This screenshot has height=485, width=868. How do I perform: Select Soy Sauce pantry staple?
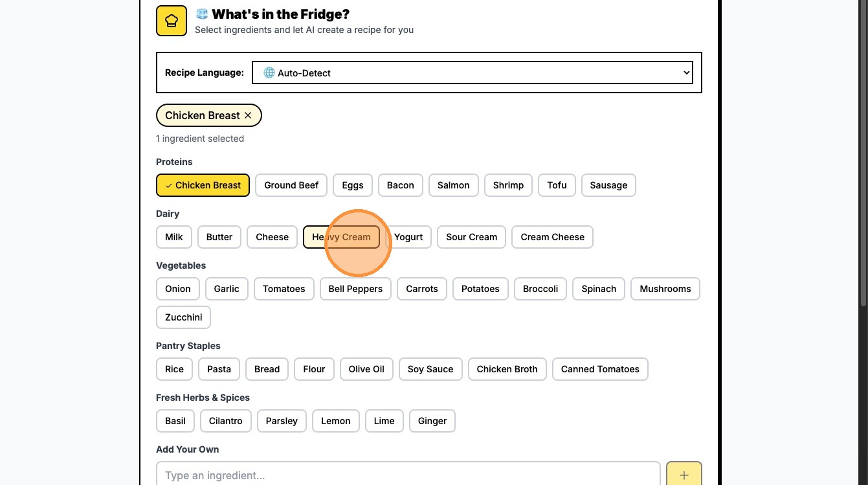[x=430, y=369]
